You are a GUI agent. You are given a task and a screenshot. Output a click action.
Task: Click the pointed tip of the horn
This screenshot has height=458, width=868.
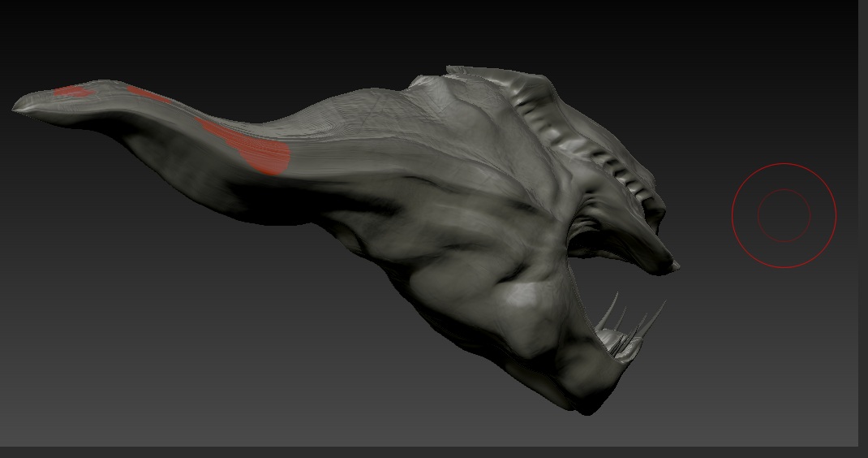pos(19,106)
